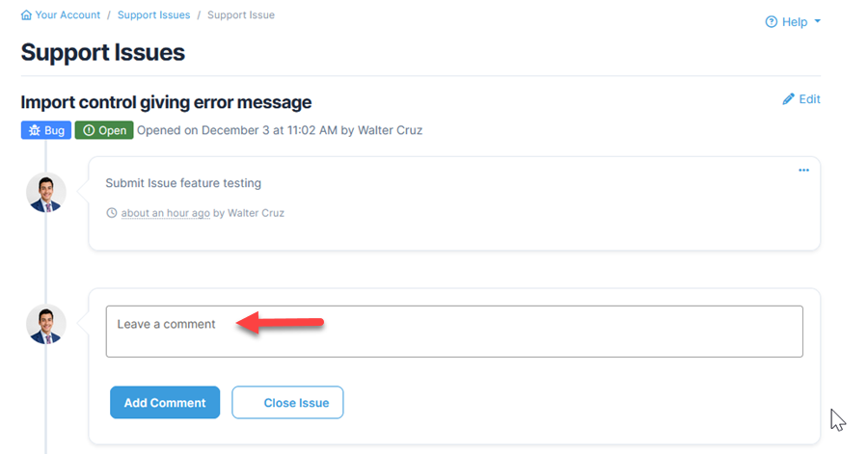
Task: Click the current "Support Issue" breadcrumb item
Action: [x=241, y=15]
